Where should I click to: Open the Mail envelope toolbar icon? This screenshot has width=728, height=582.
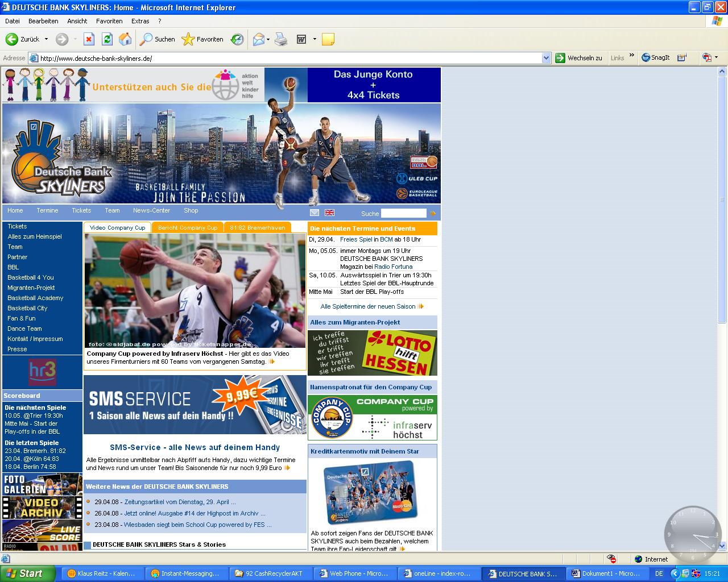[259, 39]
